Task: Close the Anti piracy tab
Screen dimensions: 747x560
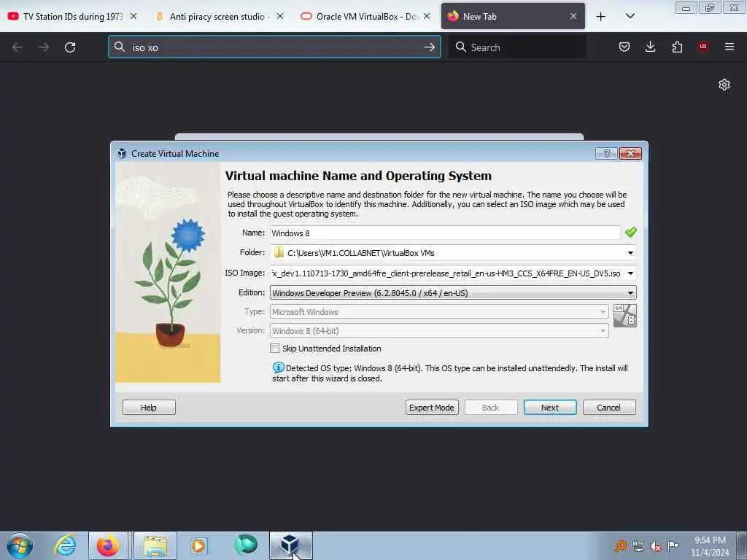Action: point(280,16)
